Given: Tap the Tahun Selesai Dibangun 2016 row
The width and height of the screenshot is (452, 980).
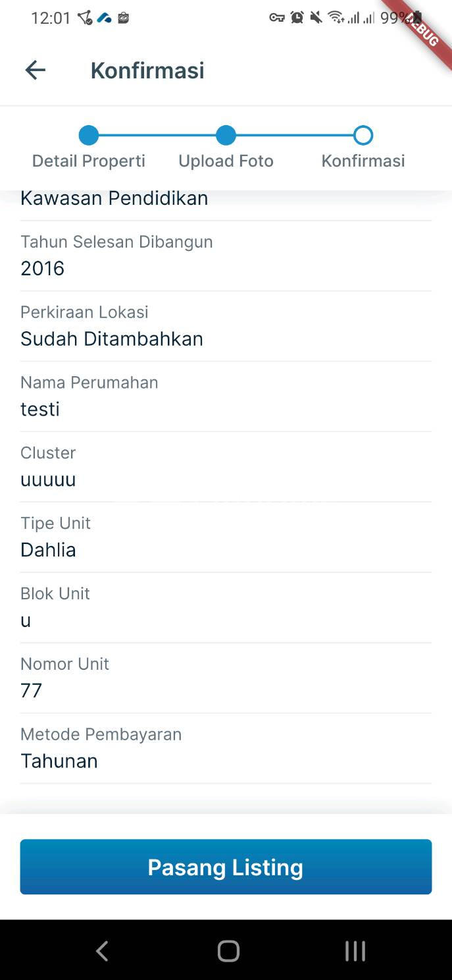Looking at the screenshot, I should point(226,256).
